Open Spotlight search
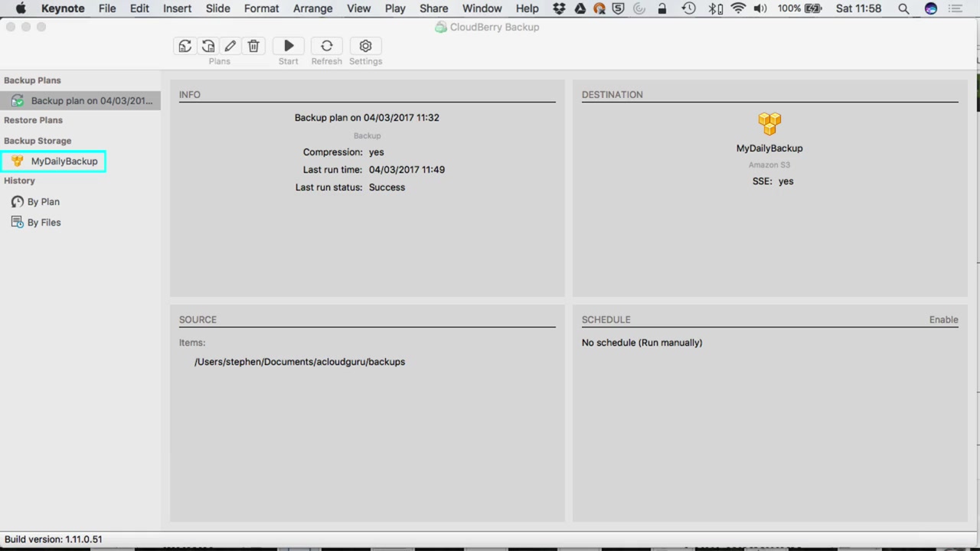Screen dimensions: 980x551 [x=903, y=8]
